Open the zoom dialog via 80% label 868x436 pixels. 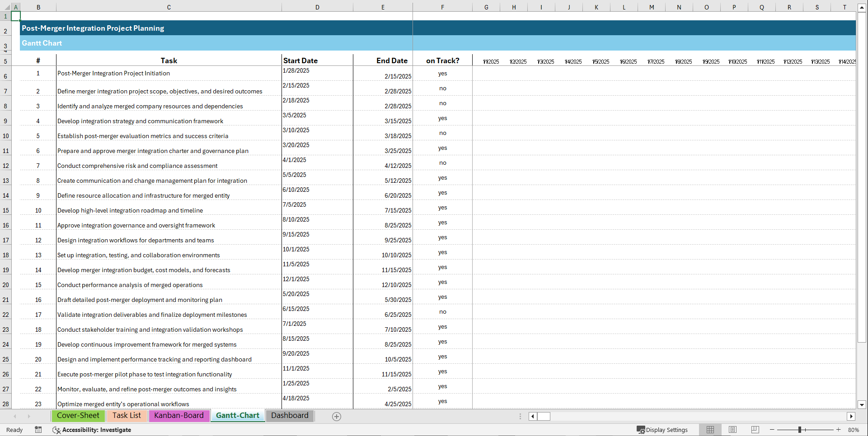(854, 430)
